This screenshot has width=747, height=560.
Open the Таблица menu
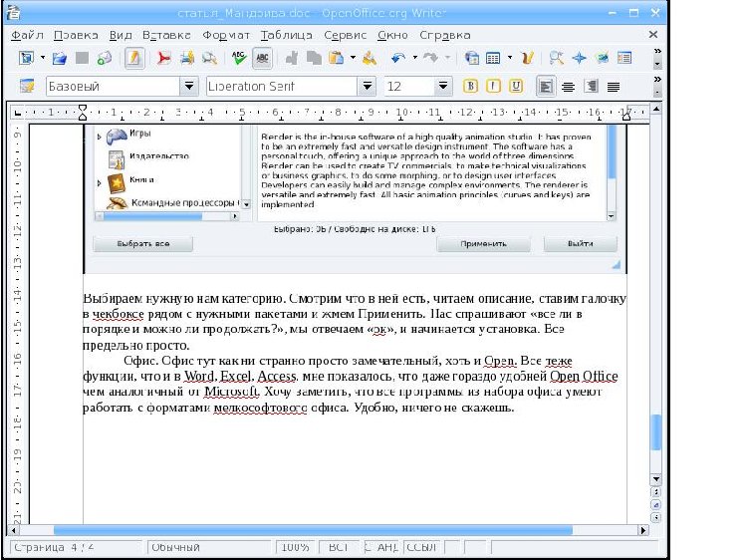[286, 35]
